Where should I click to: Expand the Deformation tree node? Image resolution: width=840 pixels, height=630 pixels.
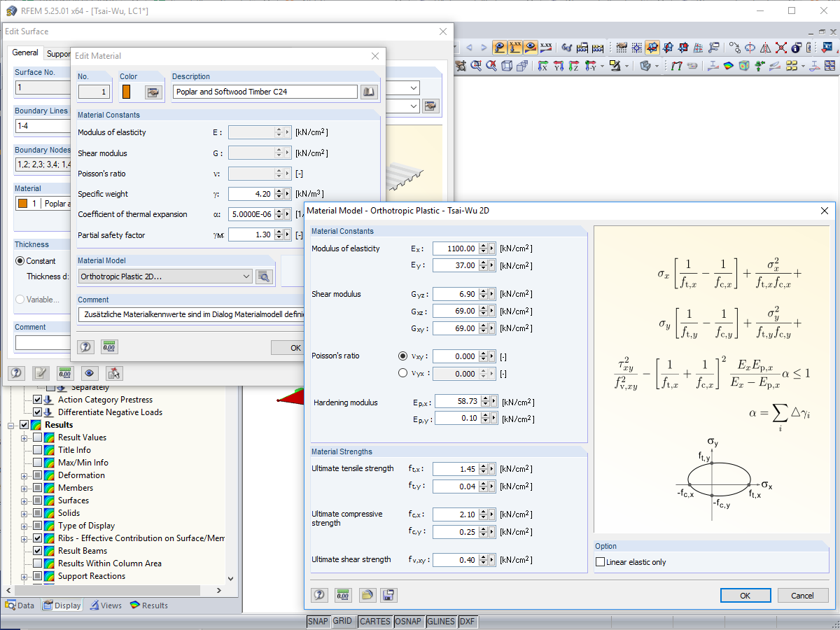[24, 475]
